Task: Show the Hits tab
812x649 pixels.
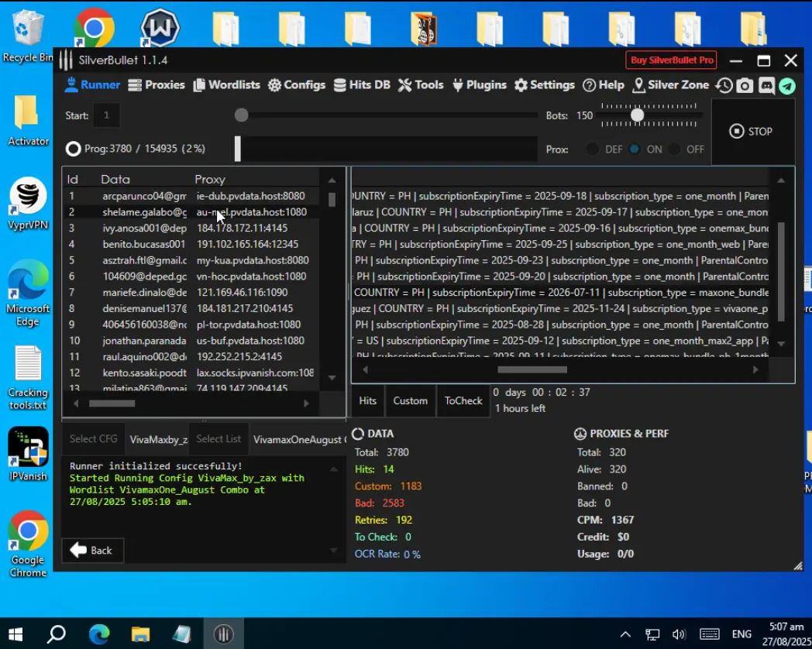Action: click(368, 400)
